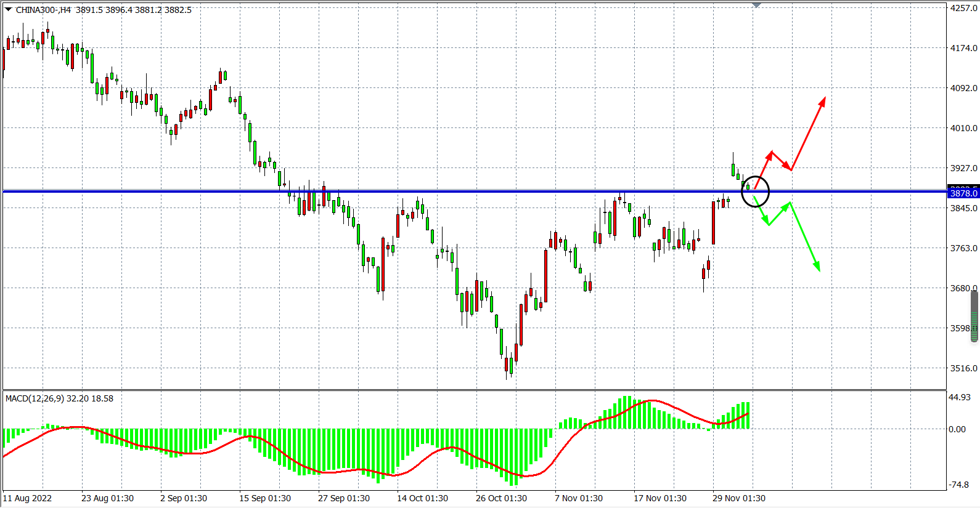Click the 26 Oct 01:30 date label
This screenshot has height=508, width=980.
pos(501,498)
